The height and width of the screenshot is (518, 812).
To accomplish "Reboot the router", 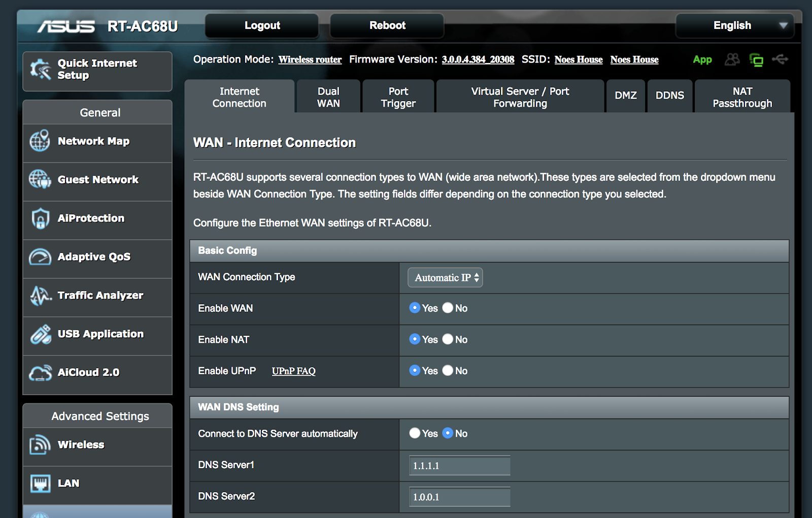I will click(386, 25).
